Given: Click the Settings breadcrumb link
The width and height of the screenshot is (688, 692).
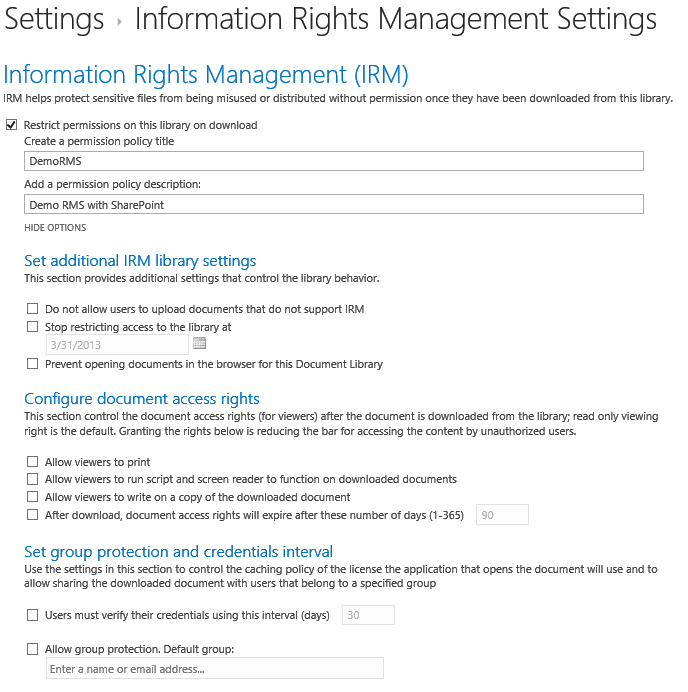Looking at the screenshot, I should [54, 19].
